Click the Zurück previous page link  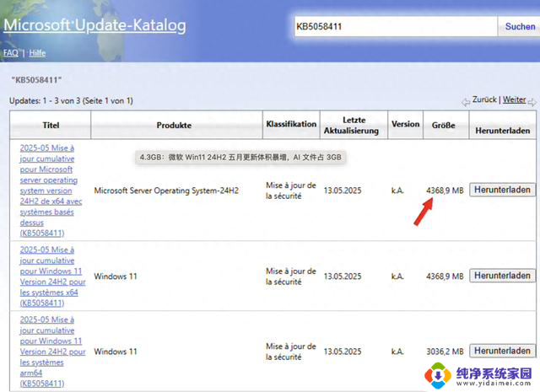coord(484,99)
